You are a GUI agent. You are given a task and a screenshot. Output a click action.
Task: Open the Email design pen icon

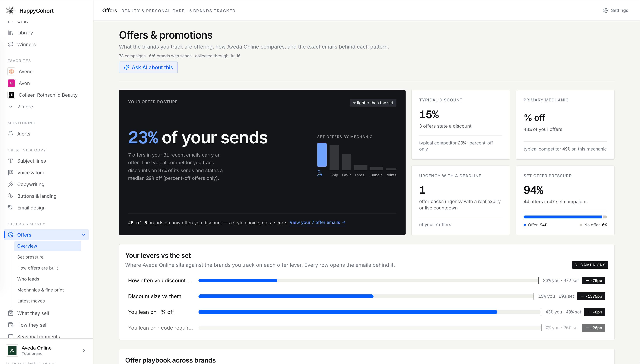(10, 208)
